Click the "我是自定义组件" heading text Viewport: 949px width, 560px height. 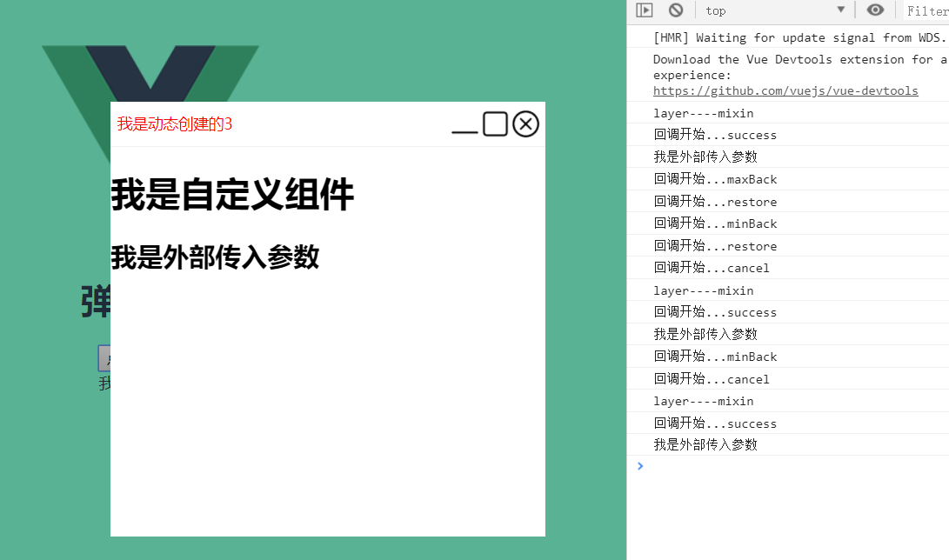pyautogui.click(x=231, y=195)
